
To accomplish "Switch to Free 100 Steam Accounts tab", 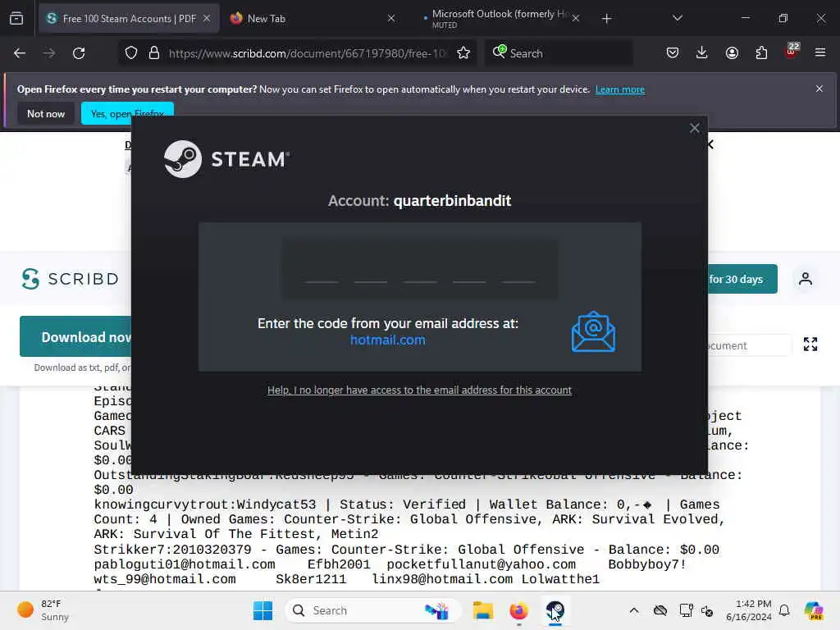I will 129,18.
